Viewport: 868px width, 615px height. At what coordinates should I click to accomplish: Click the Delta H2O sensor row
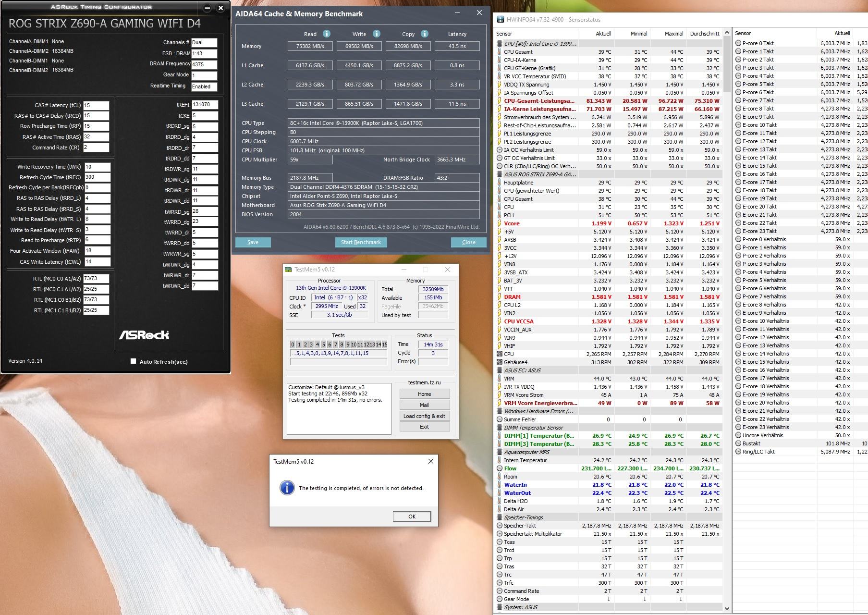pos(609,501)
